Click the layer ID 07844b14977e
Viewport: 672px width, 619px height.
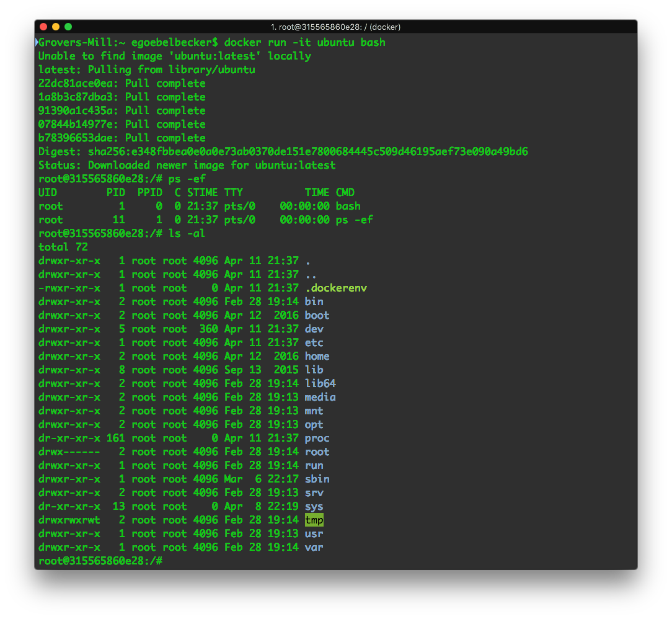(x=76, y=124)
